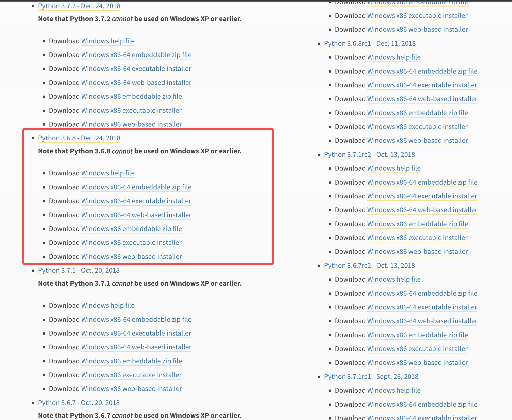The height and width of the screenshot is (420, 512).
Task: Select Windows x86 web-based installer for Python 3.6.8
Action: [x=132, y=257]
